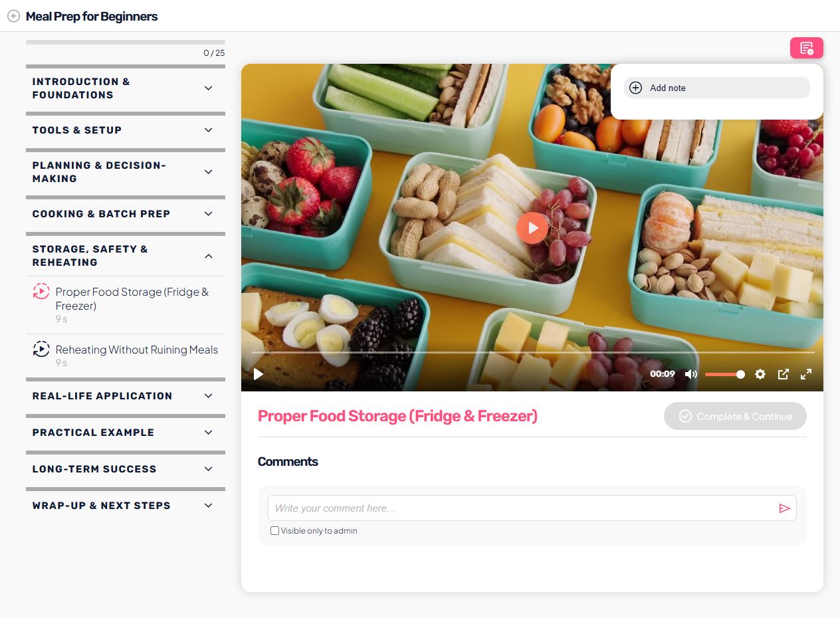Screen dimensions: 840x618
Task: Expand the Introduction & Foundations section
Action: [126, 88]
